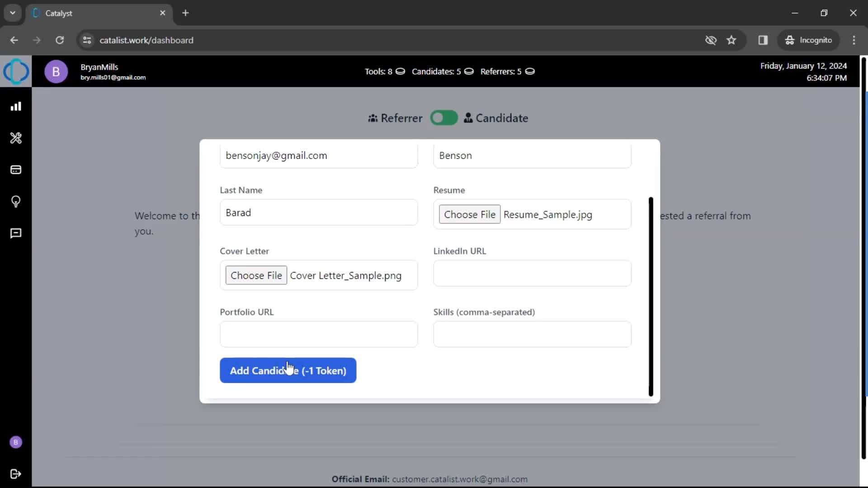The width and height of the screenshot is (868, 488).
Task: Click the browser back navigation arrow
Action: (x=14, y=40)
